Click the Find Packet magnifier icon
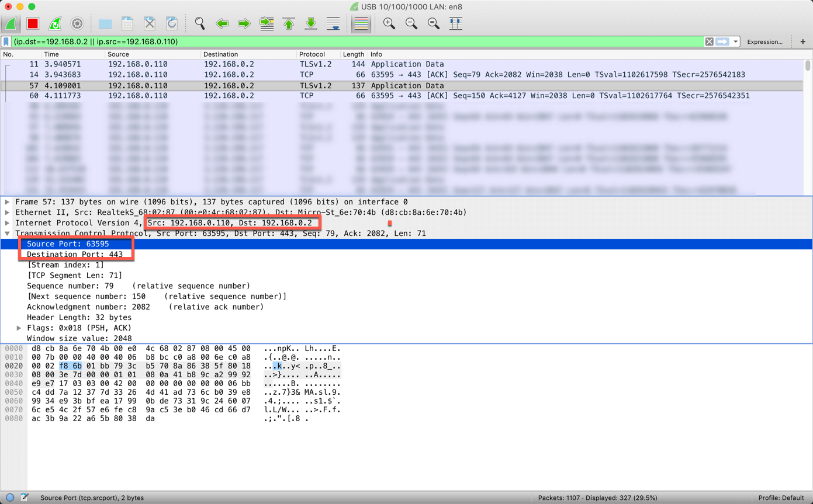Image resolution: width=813 pixels, height=504 pixels. pyautogui.click(x=200, y=23)
